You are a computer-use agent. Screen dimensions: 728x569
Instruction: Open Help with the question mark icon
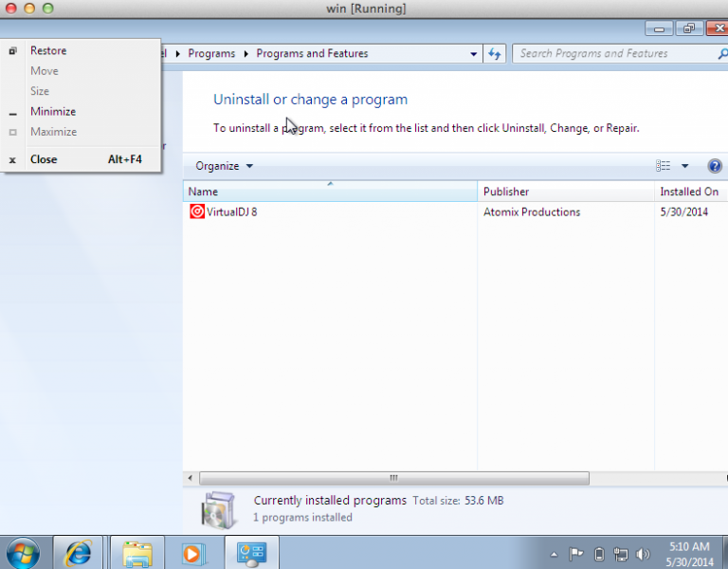pos(715,166)
